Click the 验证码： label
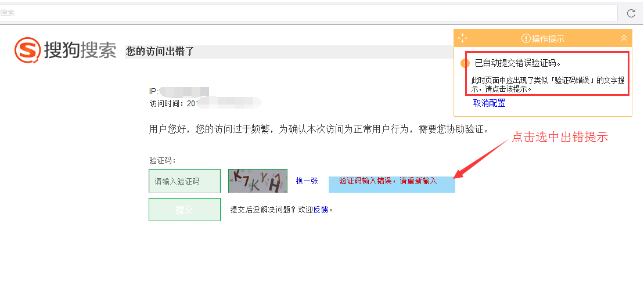Viewport: 644px width, 281px height. tap(163, 160)
